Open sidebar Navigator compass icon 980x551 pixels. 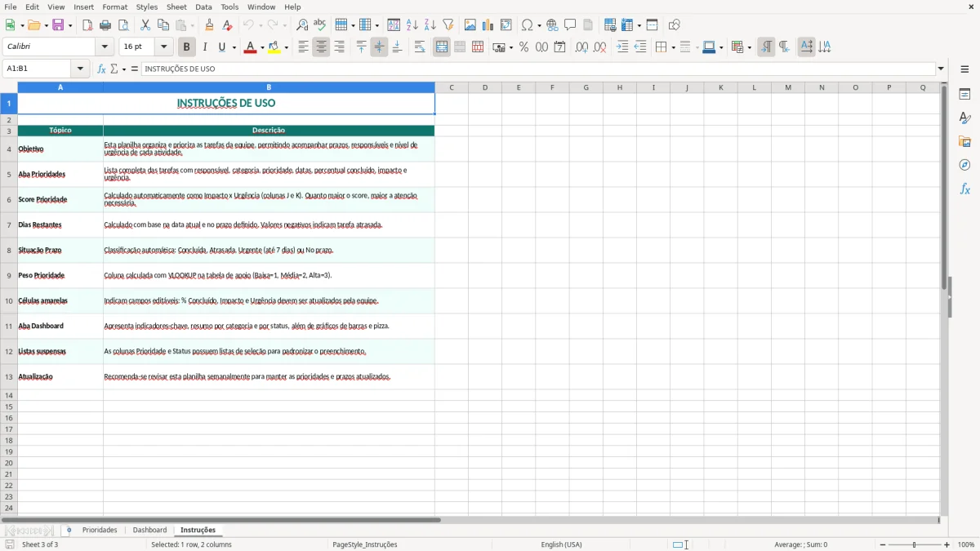(964, 165)
